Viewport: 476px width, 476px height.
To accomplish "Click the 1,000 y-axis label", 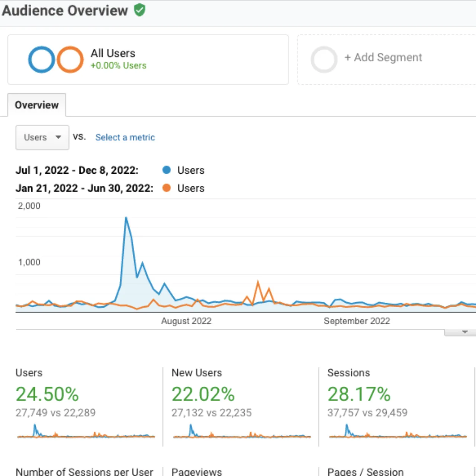I will pyautogui.click(x=29, y=262).
